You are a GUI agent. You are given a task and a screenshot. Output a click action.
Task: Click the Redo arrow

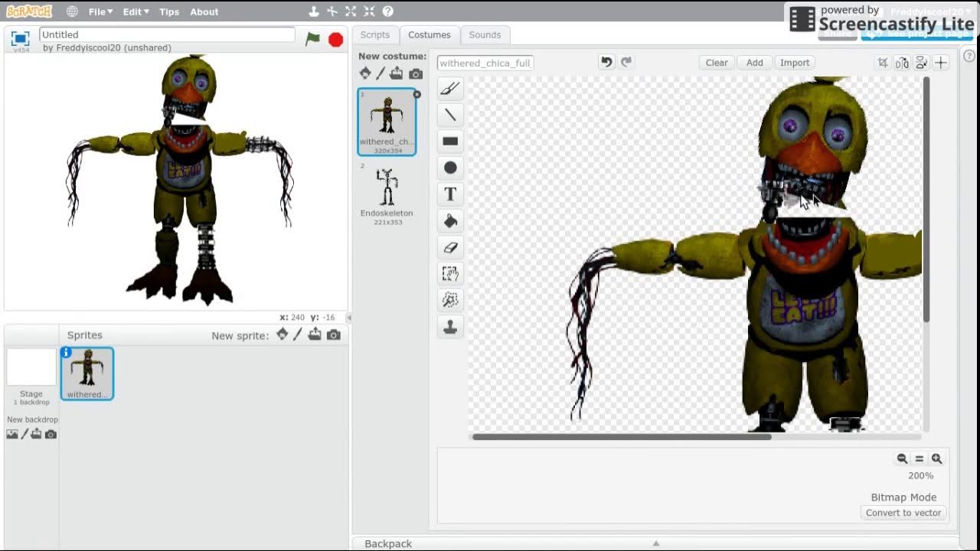(626, 62)
